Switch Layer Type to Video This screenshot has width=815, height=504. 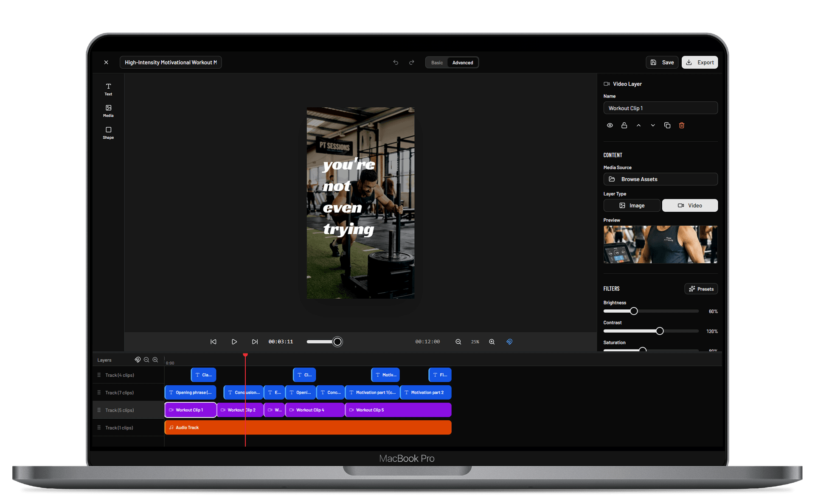coord(689,205)
